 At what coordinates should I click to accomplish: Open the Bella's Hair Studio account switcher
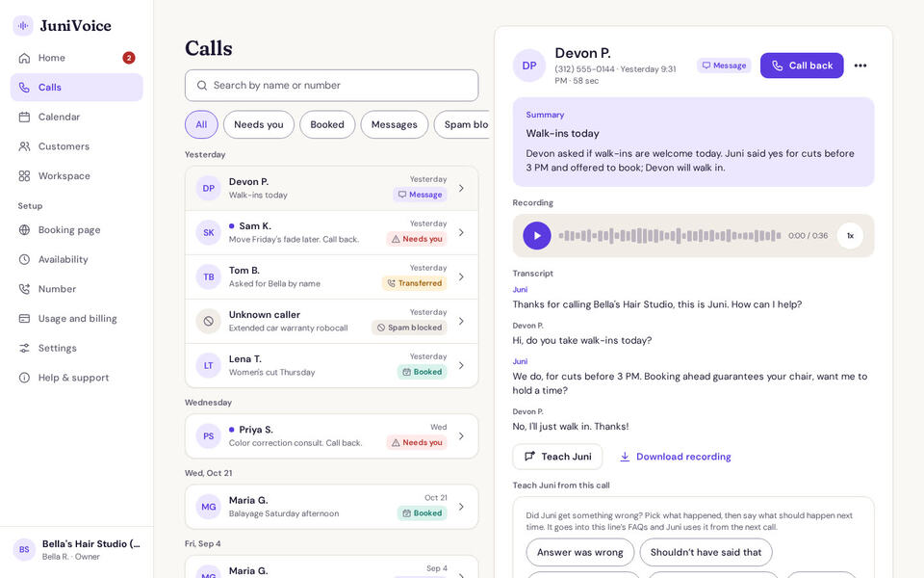[x=77, y=549]
